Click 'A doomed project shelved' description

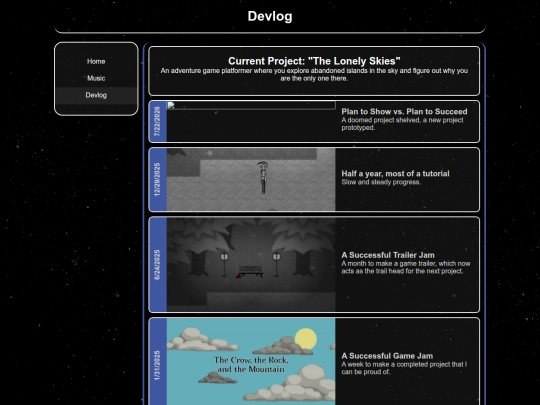click(402, 124)
